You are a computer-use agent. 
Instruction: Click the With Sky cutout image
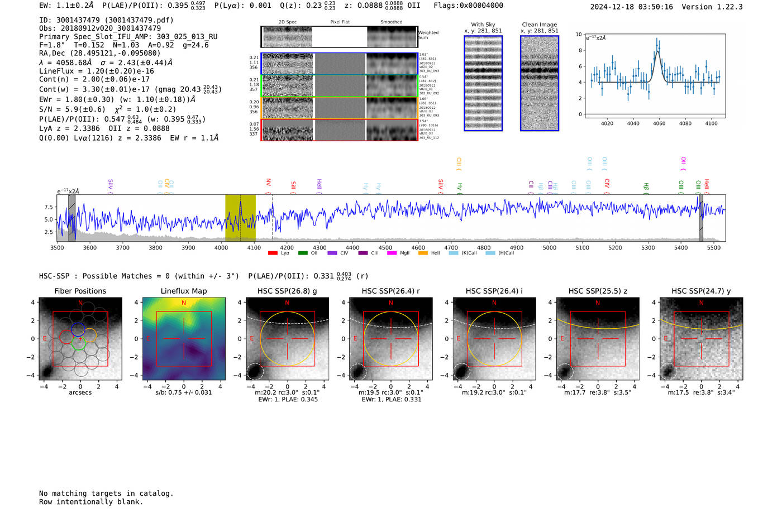483,83
